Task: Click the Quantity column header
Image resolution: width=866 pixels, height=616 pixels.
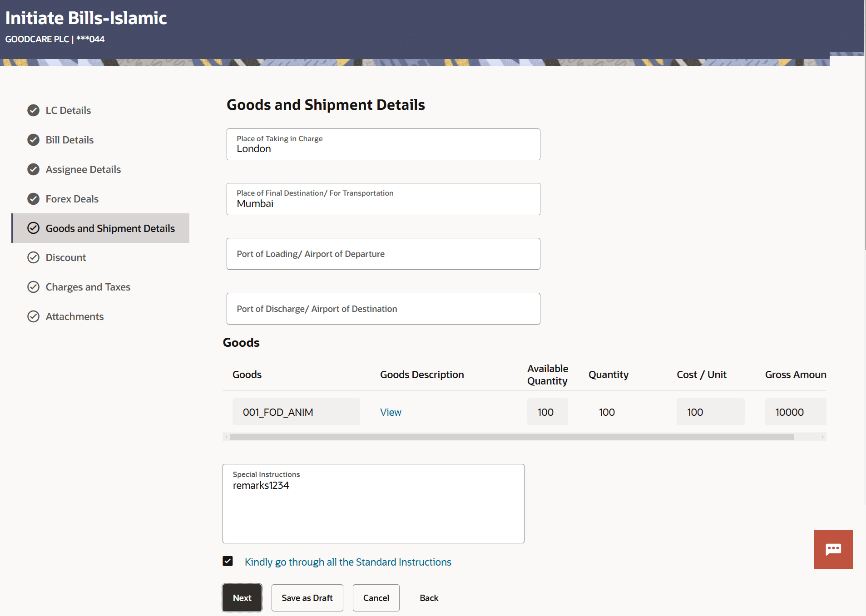Action: pos(609,375)
